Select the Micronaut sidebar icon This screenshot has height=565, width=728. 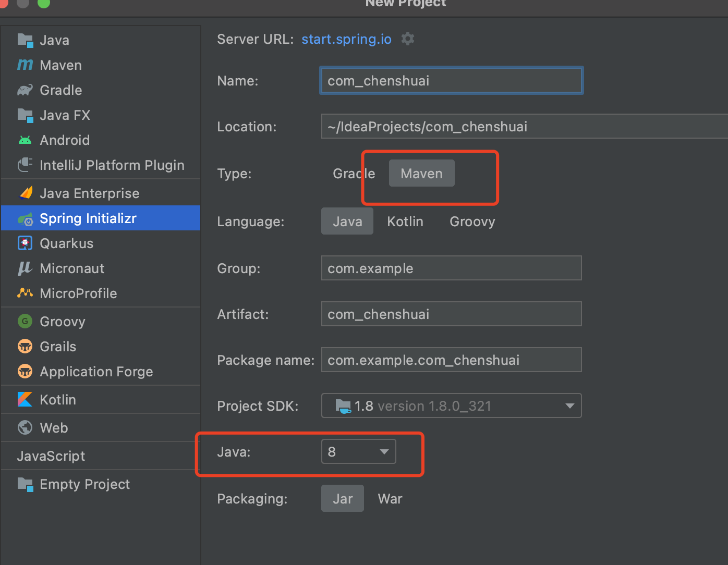click(25, 268)
